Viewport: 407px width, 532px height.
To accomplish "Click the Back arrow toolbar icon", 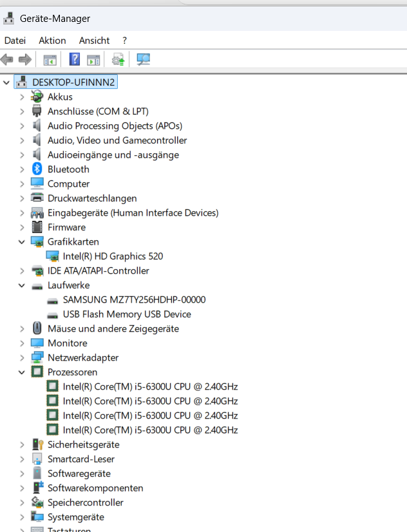I will [x=7, y=60].
